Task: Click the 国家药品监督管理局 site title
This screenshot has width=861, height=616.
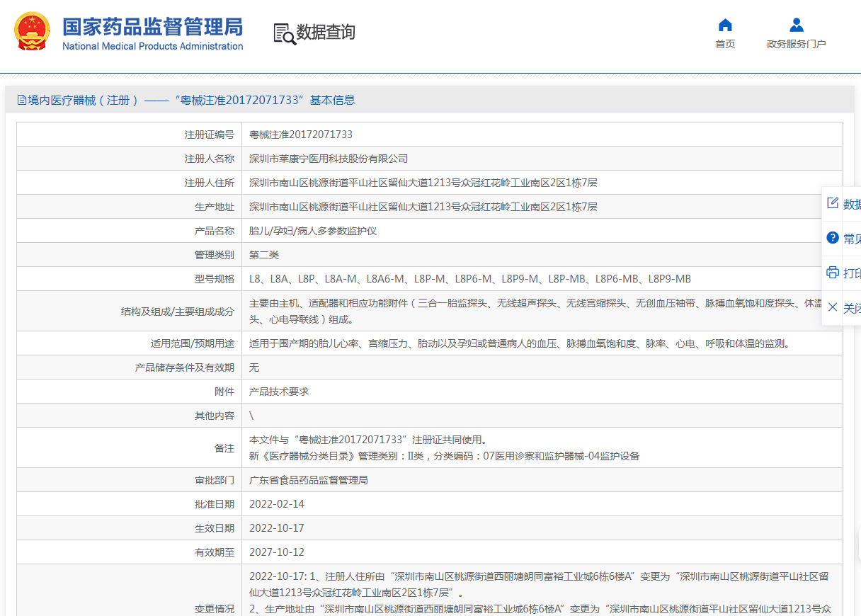Action: pos(153,27)
